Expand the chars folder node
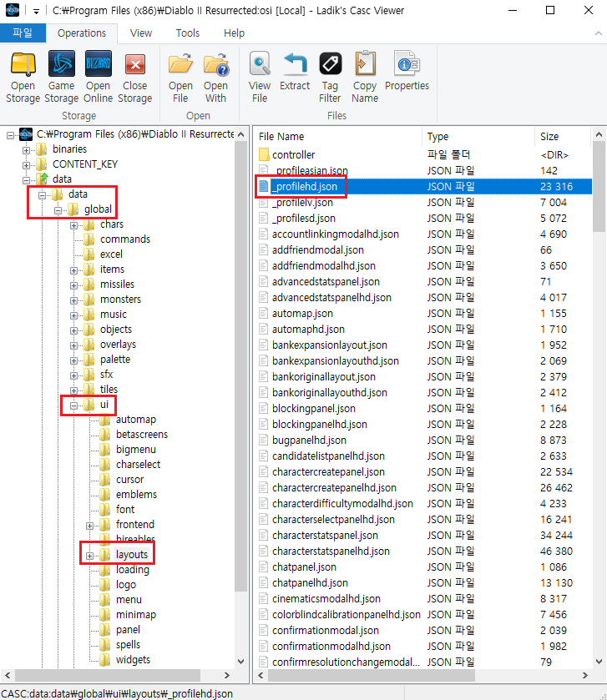This screenshot has height=700, width=607. coord(73,225)
